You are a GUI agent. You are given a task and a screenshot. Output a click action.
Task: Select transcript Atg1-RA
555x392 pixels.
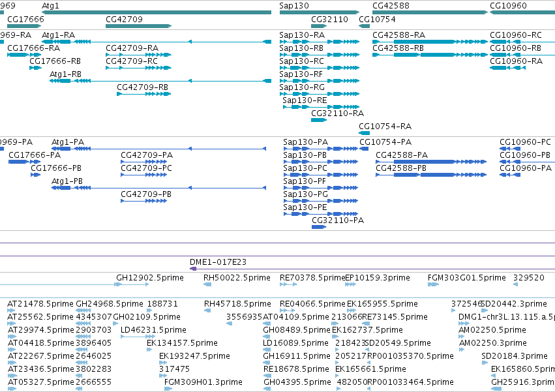click(x=157, y=42)
